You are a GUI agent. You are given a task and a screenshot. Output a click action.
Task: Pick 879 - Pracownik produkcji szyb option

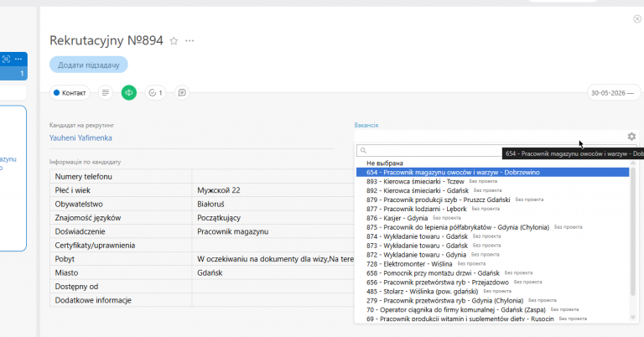coord(493,200)
